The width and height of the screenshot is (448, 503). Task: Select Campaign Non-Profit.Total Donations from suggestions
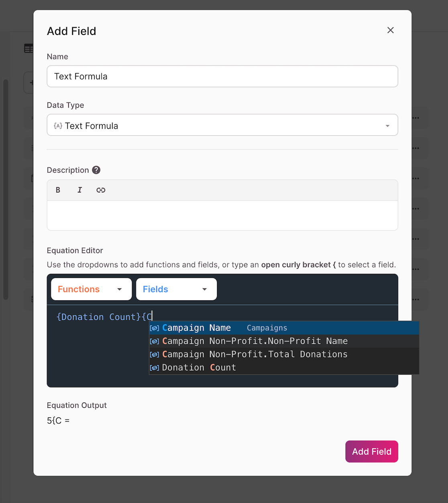(x=255, y=354)
